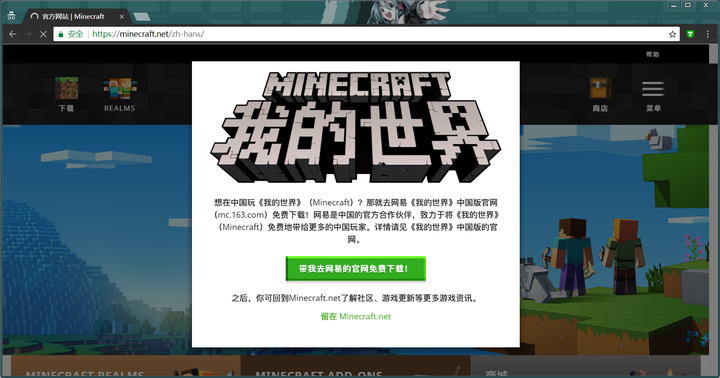Go back with browser back arrow
Image resolution: width=720 pixels, height=378 pixels.
[x=12, y=34]
